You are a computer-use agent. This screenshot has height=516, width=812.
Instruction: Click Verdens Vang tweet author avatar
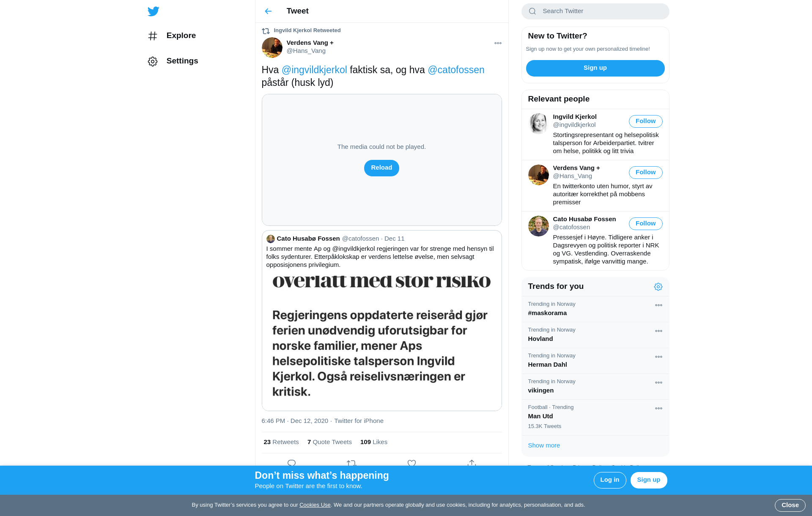pyautogui.click(x=272, y=47)
